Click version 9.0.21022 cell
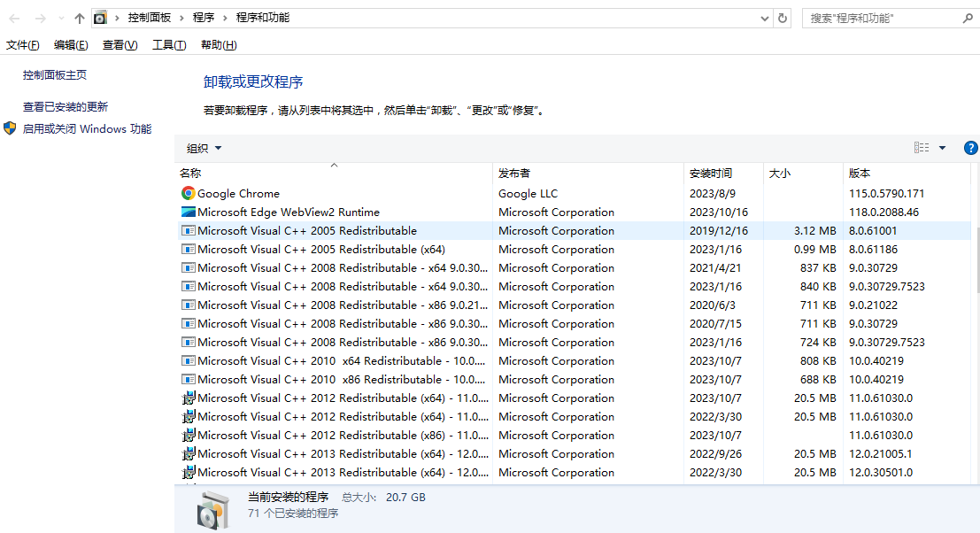This screenshot has height=533, width=980. pos(873,305)
